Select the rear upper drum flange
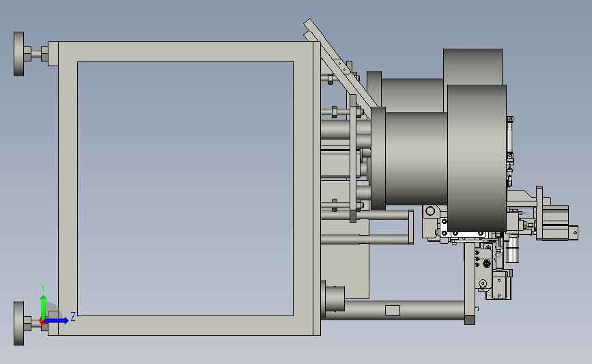Screen dimensions: 592x364 coord(473,66)
